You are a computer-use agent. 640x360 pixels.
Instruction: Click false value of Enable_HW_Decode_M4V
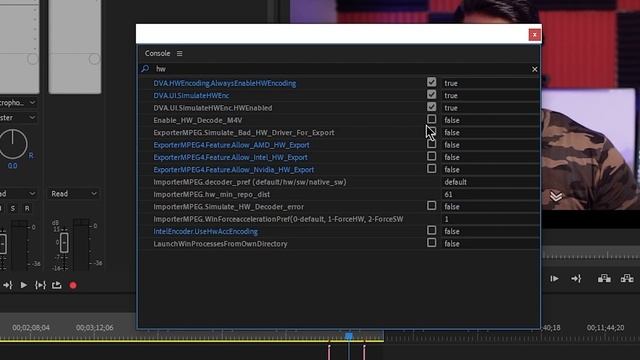coord(451,120)
